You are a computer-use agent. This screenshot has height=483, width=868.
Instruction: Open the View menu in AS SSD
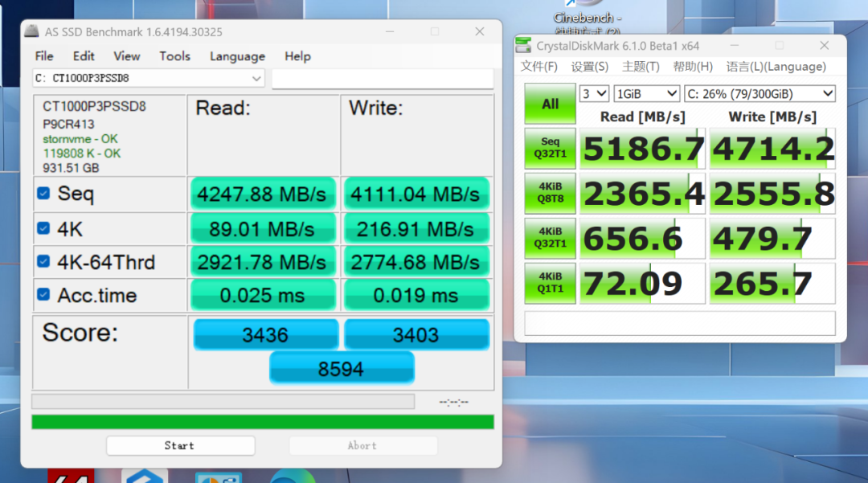click(127, 56)
